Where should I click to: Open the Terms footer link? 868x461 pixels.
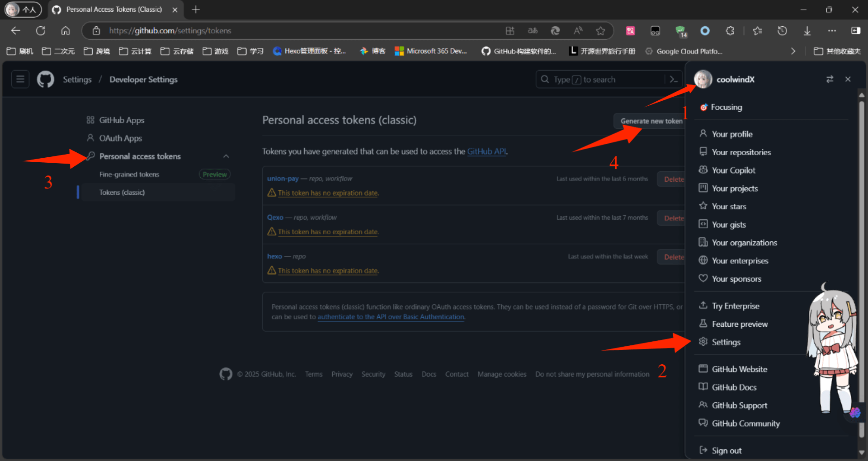coord(314,374)
